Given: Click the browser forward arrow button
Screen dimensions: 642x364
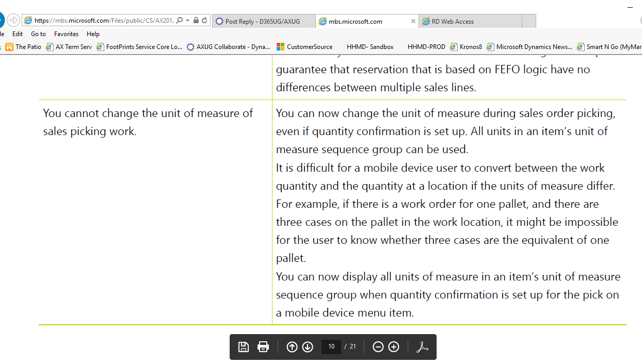Looking at the screenshot, I should (13, 21).
